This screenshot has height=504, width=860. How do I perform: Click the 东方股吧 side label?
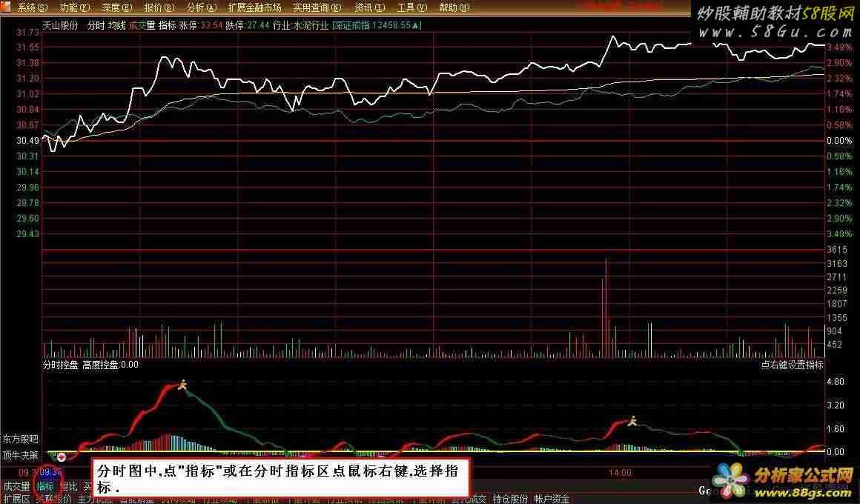(20, 440)
